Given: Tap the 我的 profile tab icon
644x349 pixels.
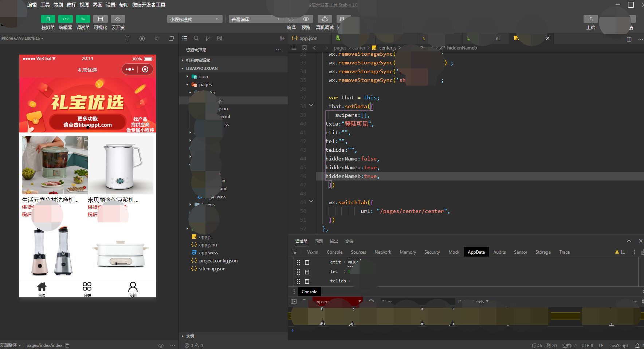Looking at the screenshot, I should 133,287.
